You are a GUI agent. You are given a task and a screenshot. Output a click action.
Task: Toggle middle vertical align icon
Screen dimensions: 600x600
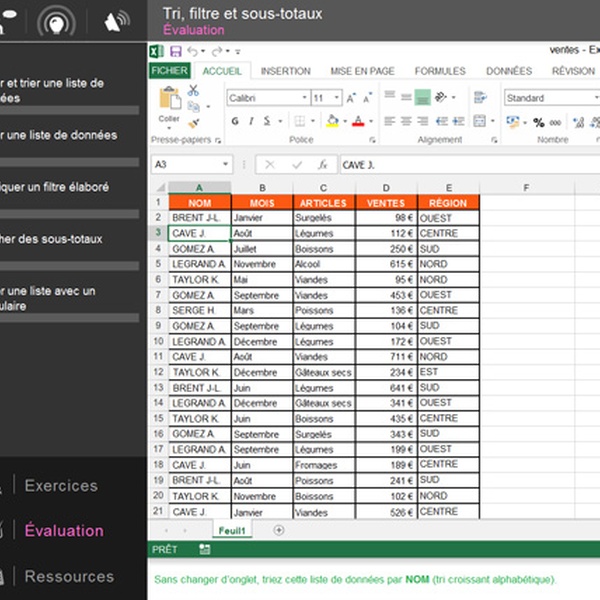tap(406, 97)
